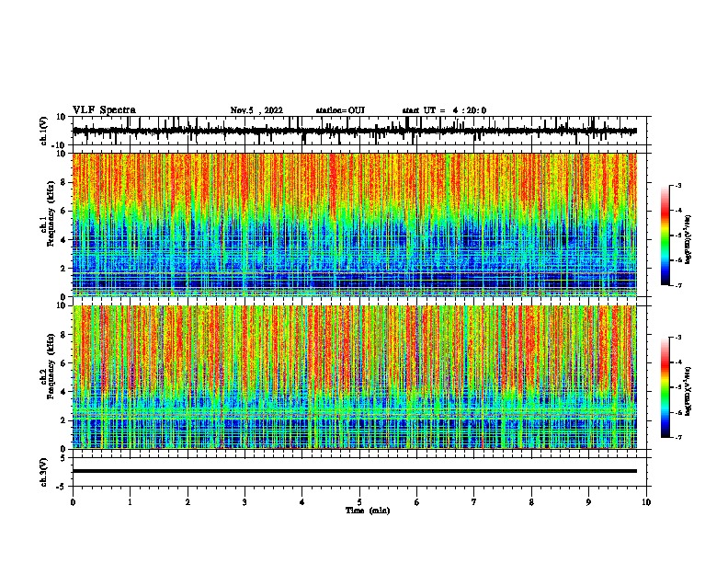
Task: Click time-axis tick label "7"
Action: (x=474, y=502)
